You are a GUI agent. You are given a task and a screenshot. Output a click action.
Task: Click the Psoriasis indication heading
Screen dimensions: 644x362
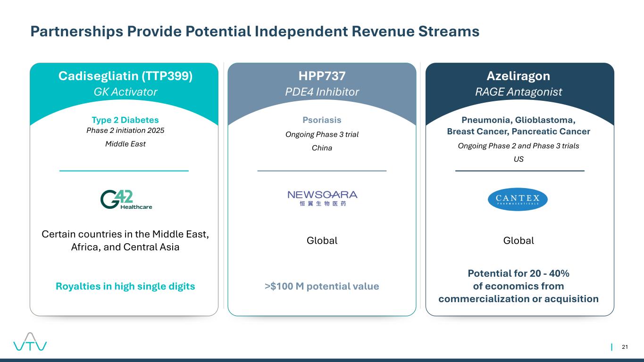tap(322, 120)
